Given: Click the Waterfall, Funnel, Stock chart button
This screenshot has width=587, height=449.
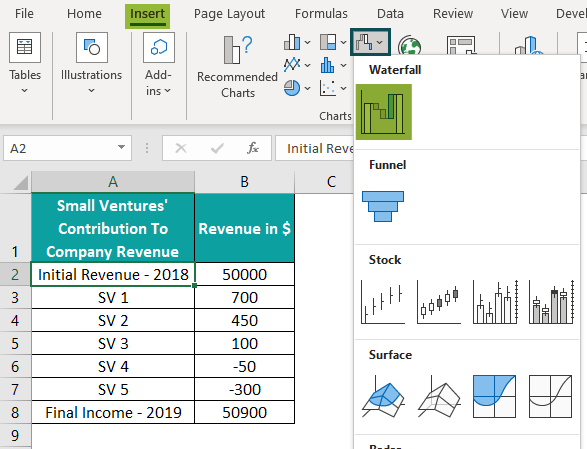Looking at the screenshot, I should click(x=370, y=42).
